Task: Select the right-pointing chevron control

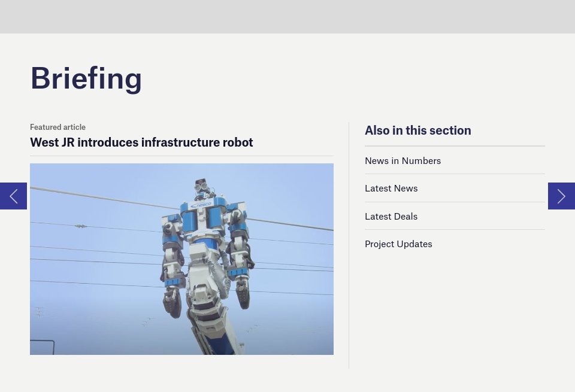Action: click(x=561, y=196)
